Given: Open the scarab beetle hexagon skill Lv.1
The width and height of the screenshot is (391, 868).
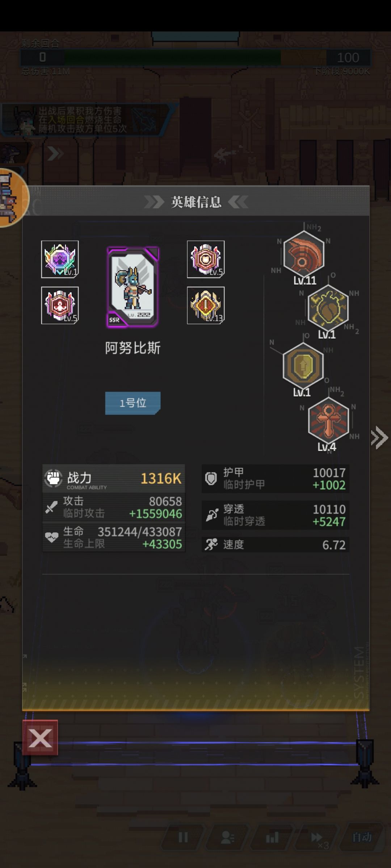Looking at the screenshot, I should click(328, 307).
